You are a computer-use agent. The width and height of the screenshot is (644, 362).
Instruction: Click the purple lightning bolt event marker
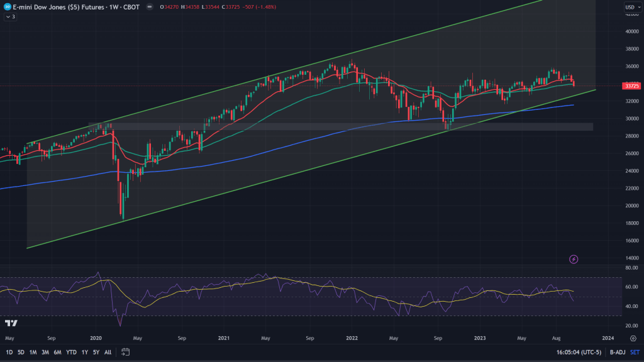coord(573,259)
